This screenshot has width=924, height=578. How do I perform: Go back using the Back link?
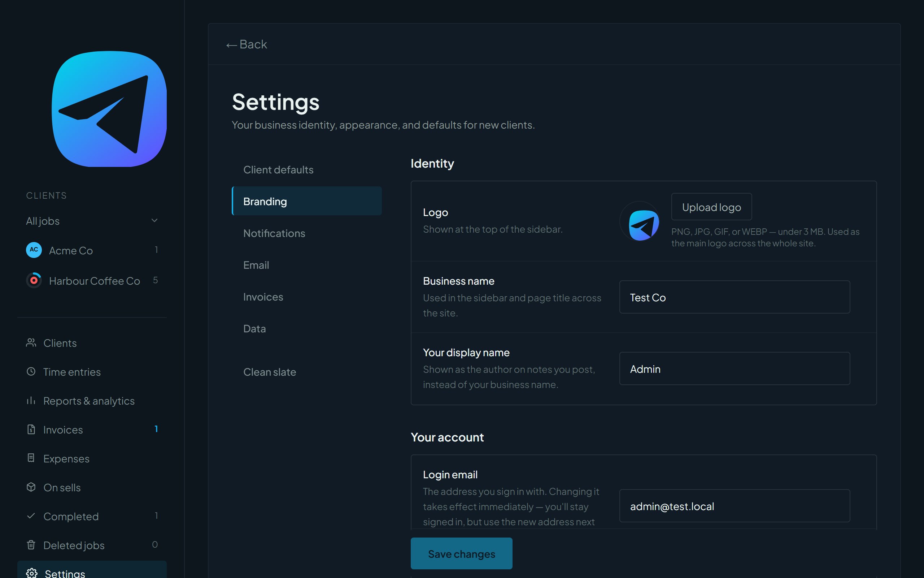point(247,44)
